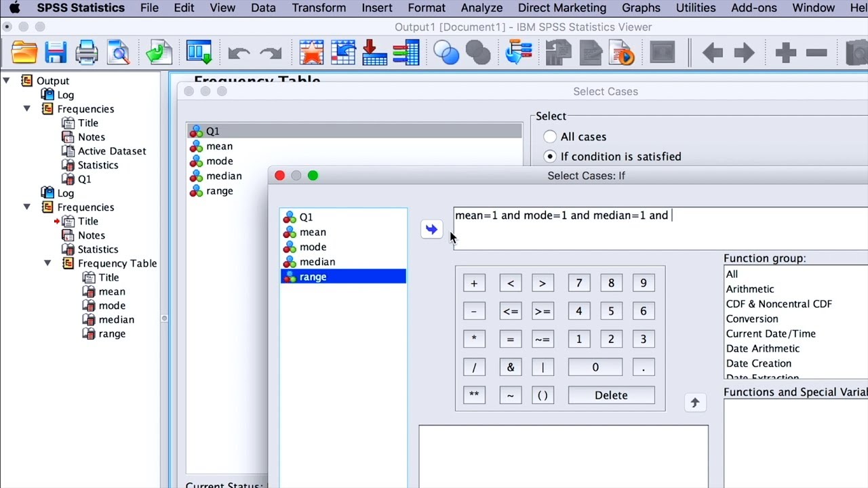868x488 pixels.
Task: Click the decimal point keypad button
Action: (644, 367)
